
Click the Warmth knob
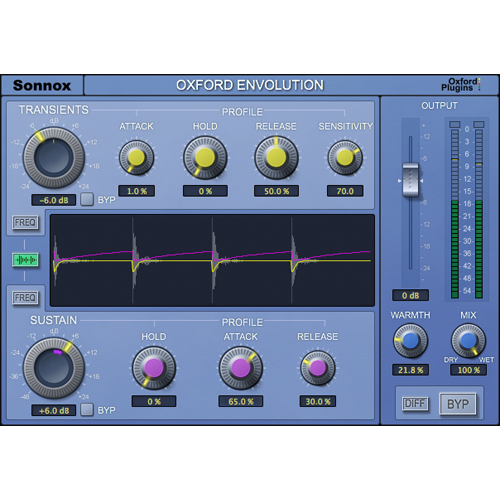(410, 341)
